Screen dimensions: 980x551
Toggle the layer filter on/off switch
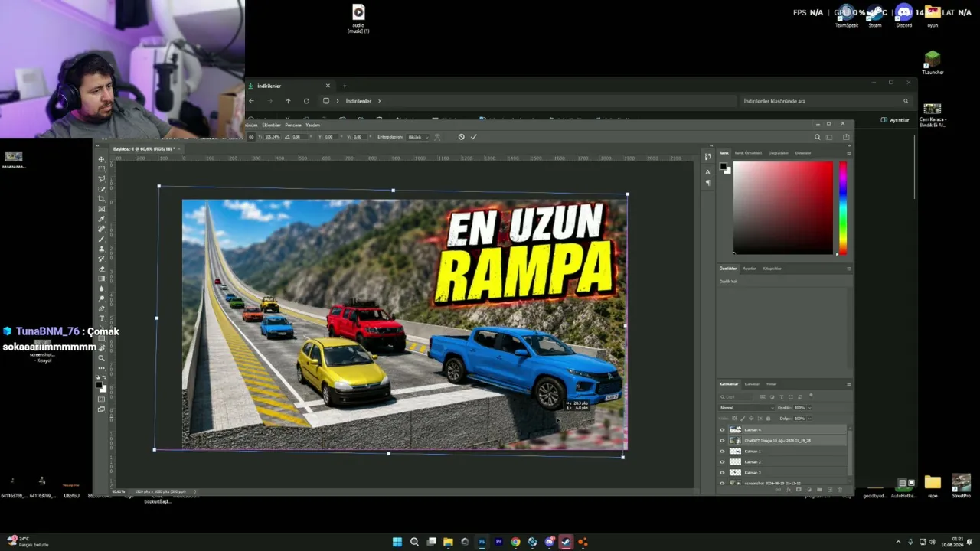click(811, 396)
